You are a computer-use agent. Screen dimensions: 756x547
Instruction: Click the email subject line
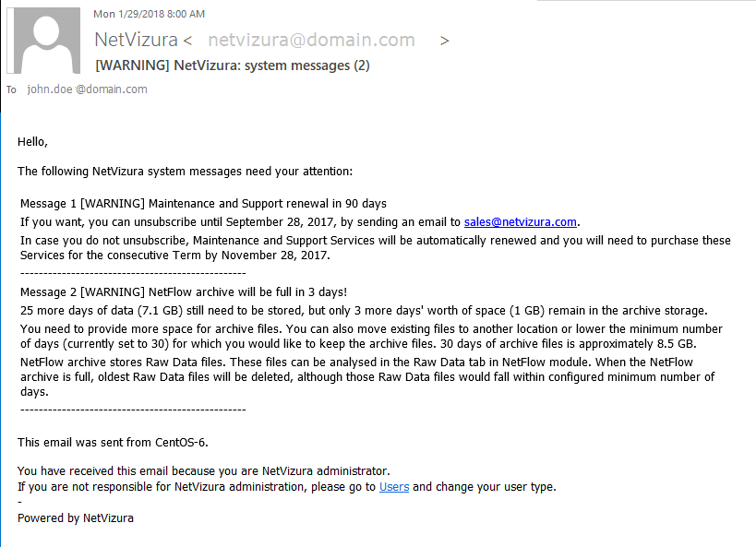233,65
